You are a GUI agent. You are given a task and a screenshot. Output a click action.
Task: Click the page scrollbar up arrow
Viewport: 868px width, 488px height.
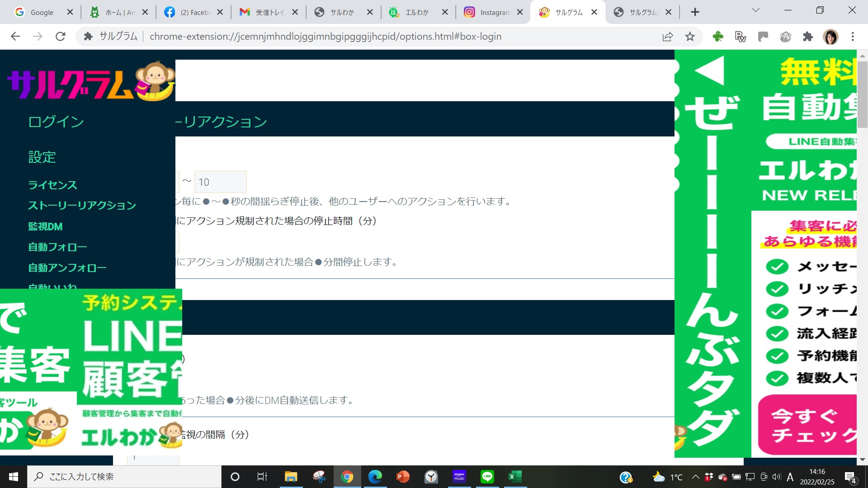point(863,56)
